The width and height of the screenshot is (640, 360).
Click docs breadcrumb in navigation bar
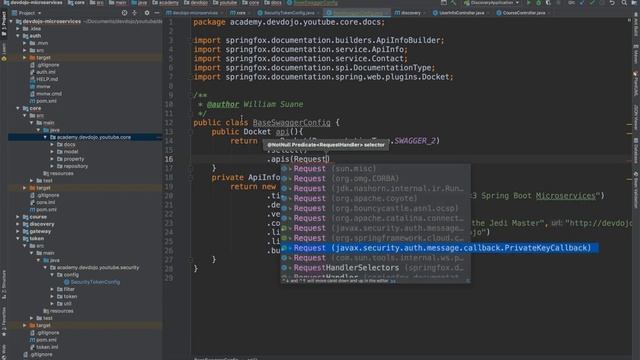tap(273, 3)
